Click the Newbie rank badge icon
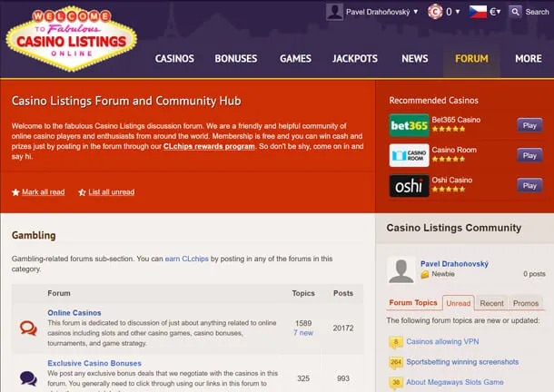Screen dimensions: 554x392 point(425,274)
